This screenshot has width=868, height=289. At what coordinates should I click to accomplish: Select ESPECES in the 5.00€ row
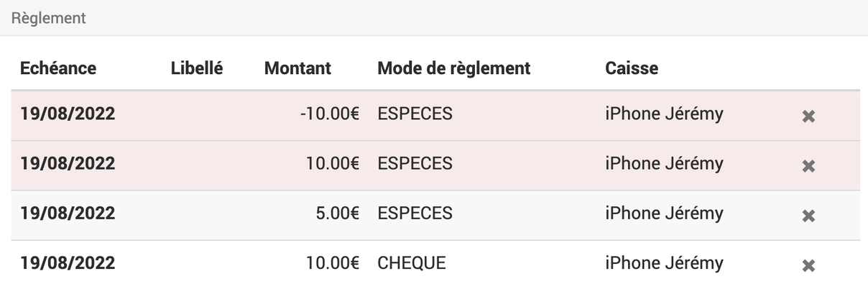(x=415, y=214)
